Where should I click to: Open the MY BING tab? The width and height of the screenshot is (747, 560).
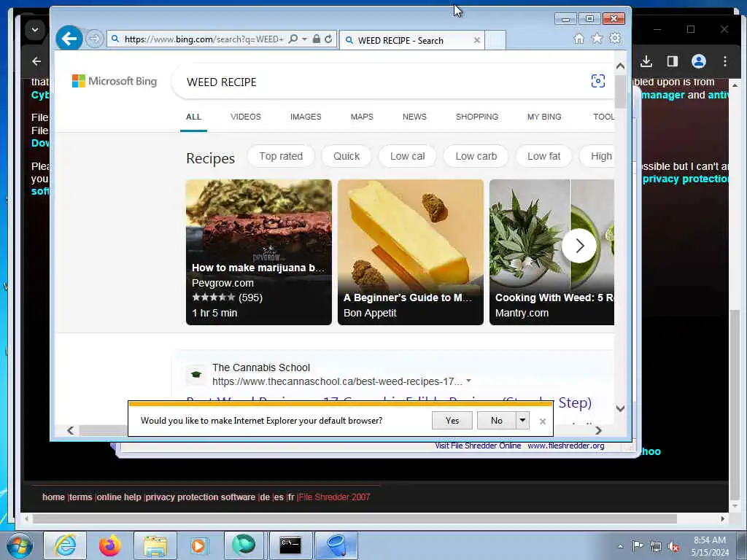[x=544, y=117]
